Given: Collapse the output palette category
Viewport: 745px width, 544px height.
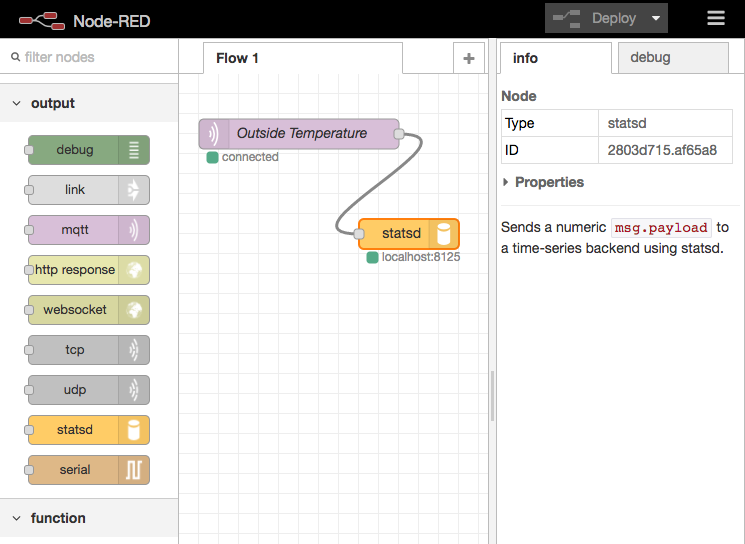Looking at the screenshot, I should 89,103.
